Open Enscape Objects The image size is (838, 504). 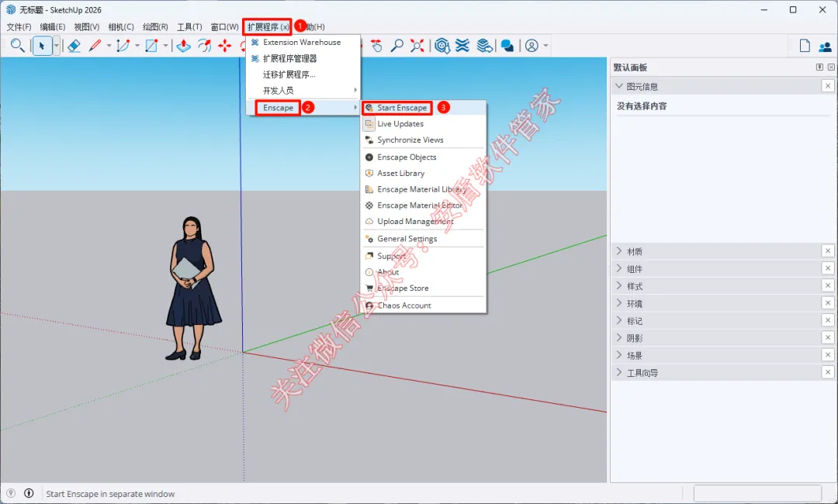pyautogui.click(x=424, y=157)
